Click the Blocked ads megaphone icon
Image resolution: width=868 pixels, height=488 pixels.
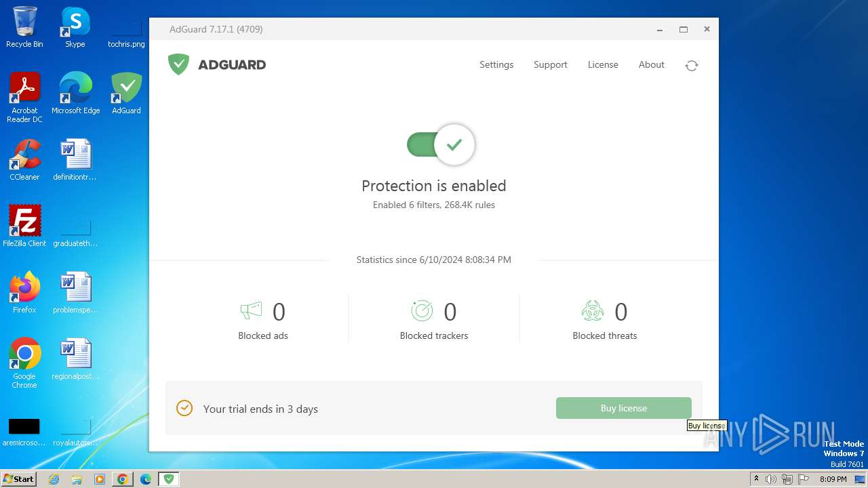(x=251, y=311)
